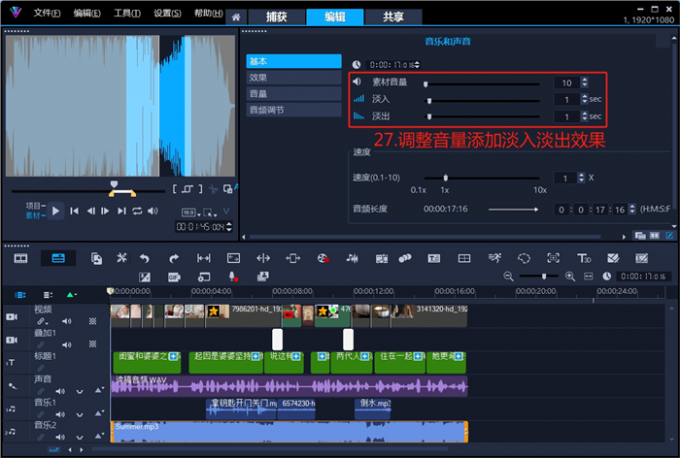Click the home tab icon
680x458 pixels.
pos(236,17)
